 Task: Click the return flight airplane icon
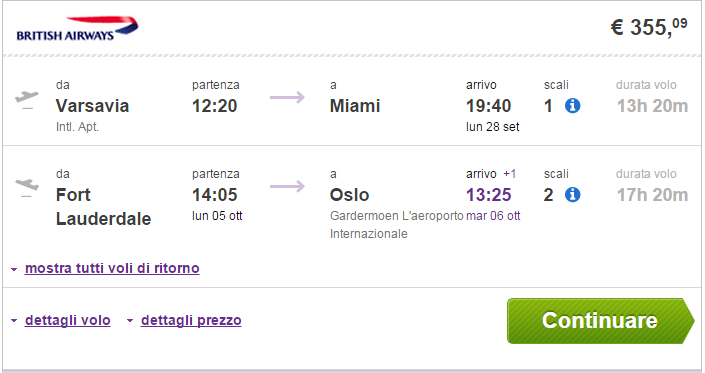click(x=27, y=187)
